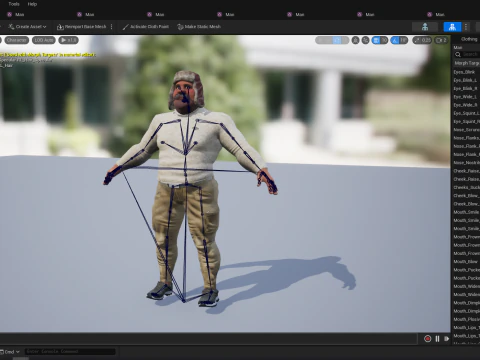Toggle rotation snapping in viewport
The width and height of the screenshot is (480, 360).
point(395,40)
